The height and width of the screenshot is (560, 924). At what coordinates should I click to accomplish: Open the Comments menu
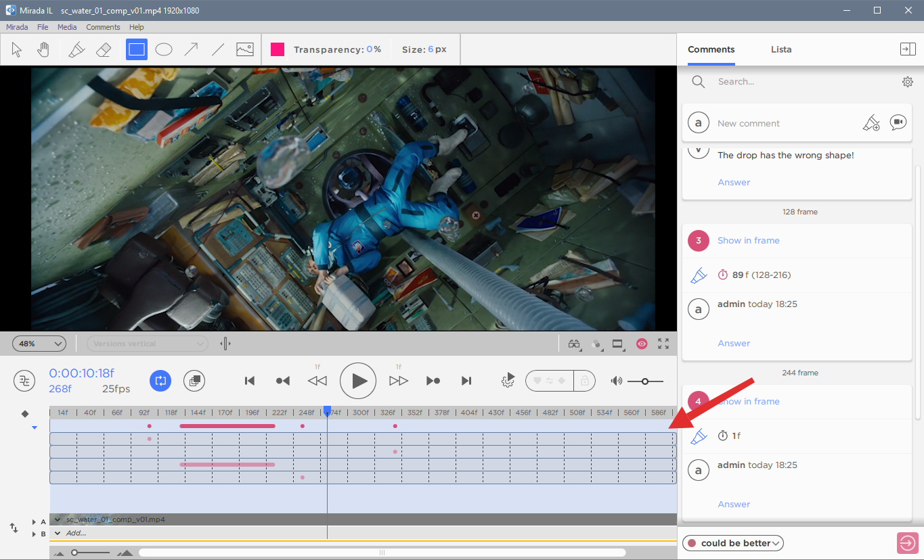103,27
